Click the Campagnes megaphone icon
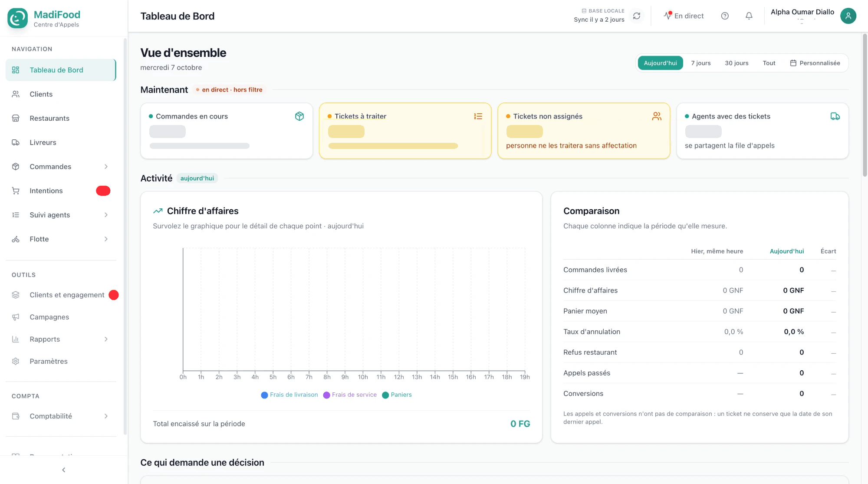868x484 pixels. click(16, 317)
